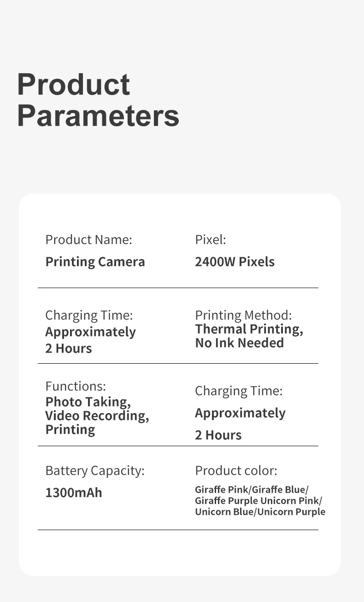Click the "Unicorn Blue/Unicorn Purple" color line
364x602 pixels.
click(x=260, y=512)
